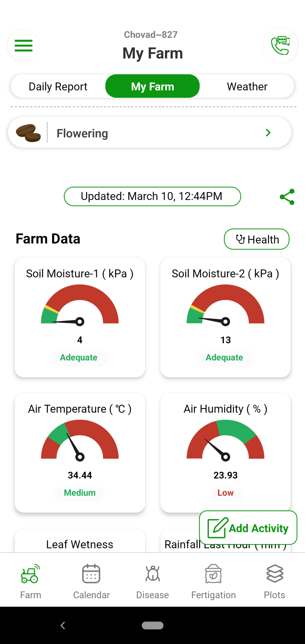The image size is (305, 644).
Task: View Air Humidity Low status indicator
Action: (225, 492)
